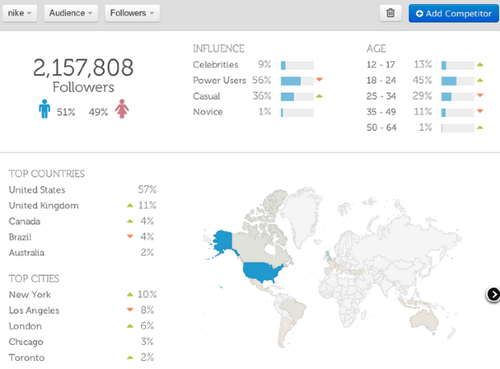Screen dimensions: 500x369
Task: Click the INFLUENCE section heading
Action: 219,49
